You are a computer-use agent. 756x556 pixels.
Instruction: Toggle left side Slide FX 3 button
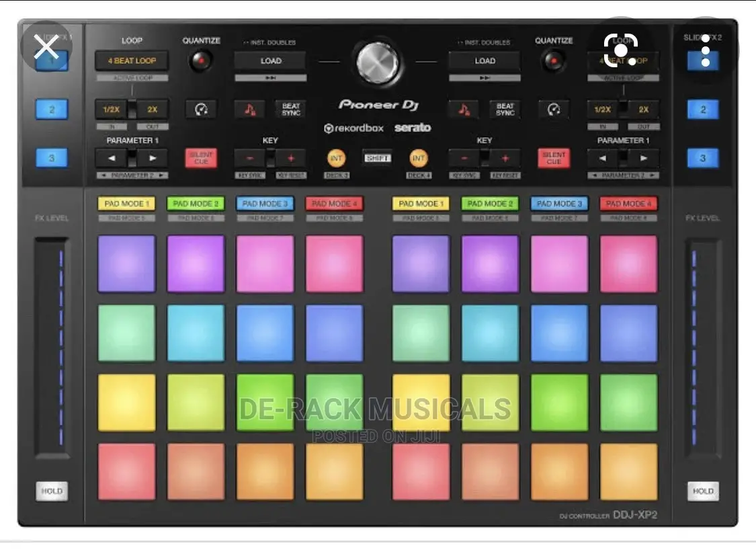pyautogui.click(x=52, y=158)
